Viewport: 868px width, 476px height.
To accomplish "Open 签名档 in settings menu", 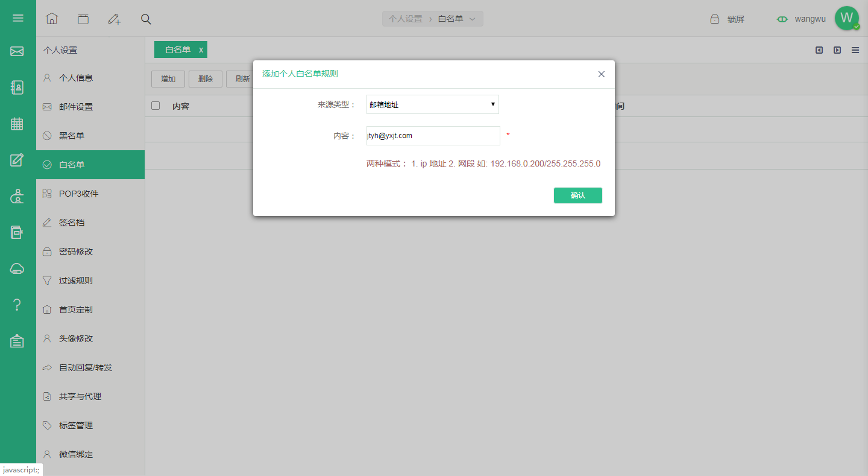I will pyautogui.click(x=90, y=223).
